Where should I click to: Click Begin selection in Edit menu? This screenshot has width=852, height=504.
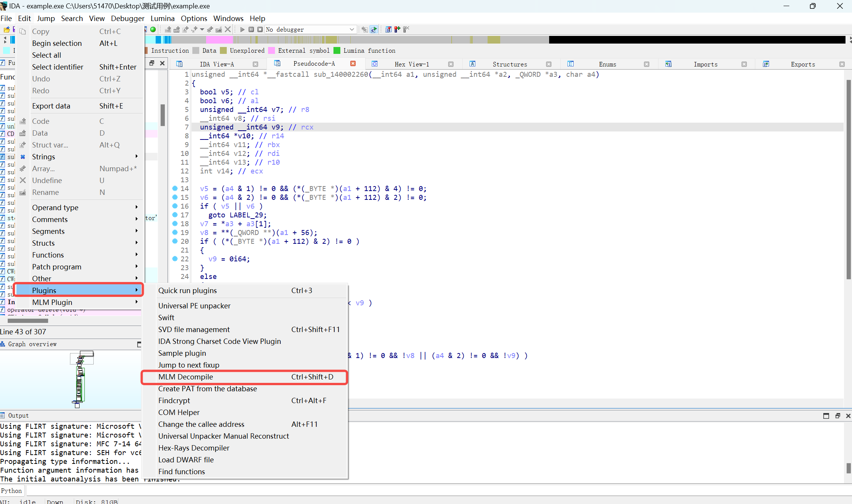click(80, 43)
